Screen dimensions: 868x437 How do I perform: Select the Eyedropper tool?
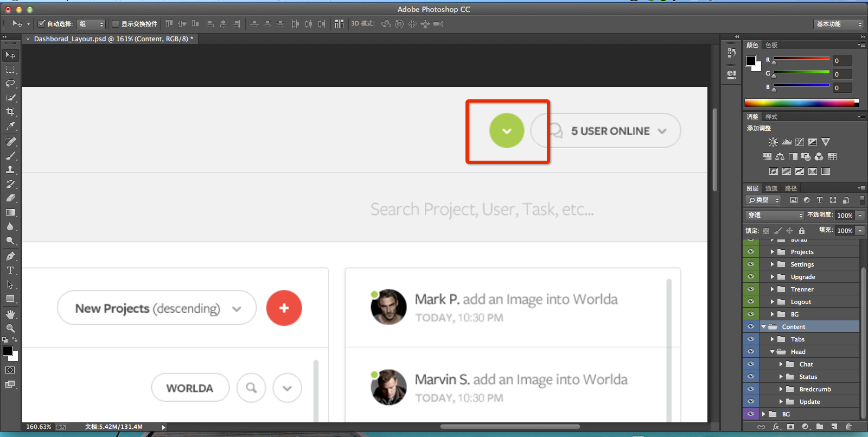pos(10,126)
